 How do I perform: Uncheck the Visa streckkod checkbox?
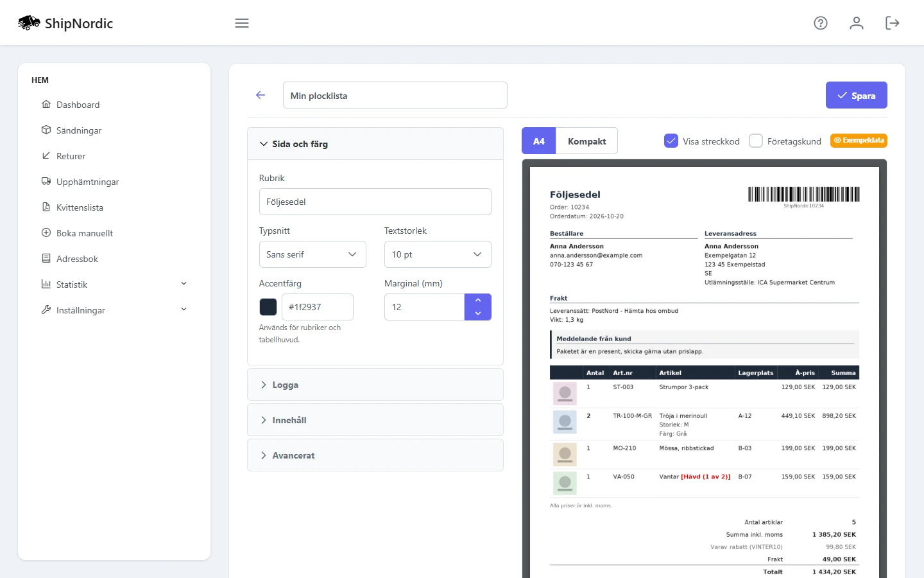(671, 141)
